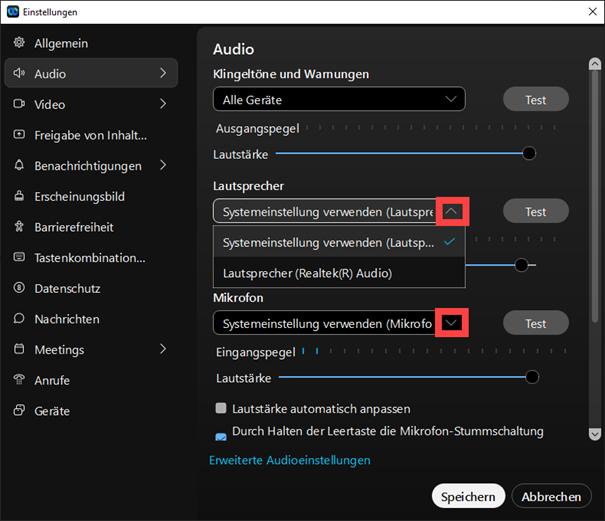This screenshot has height=521, width=605.
Task: Click the Test button for Klingeltöne
Action: [x=536, y=100]
